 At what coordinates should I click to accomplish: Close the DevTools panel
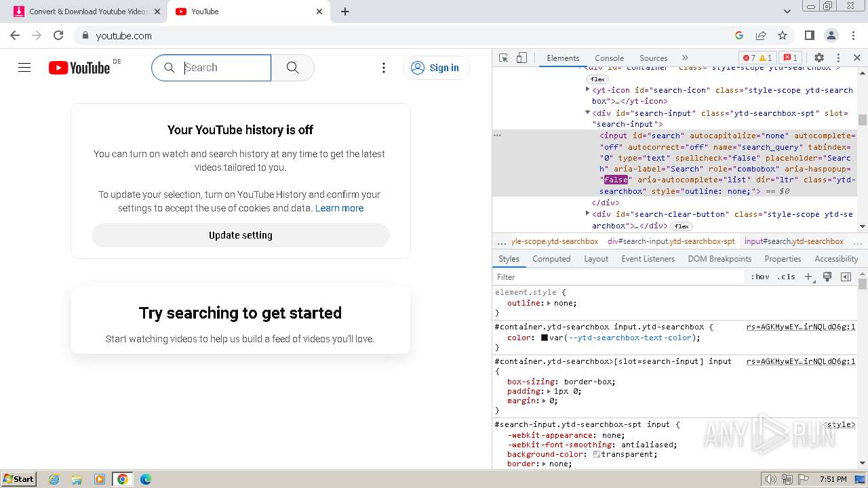coord(857,58)
